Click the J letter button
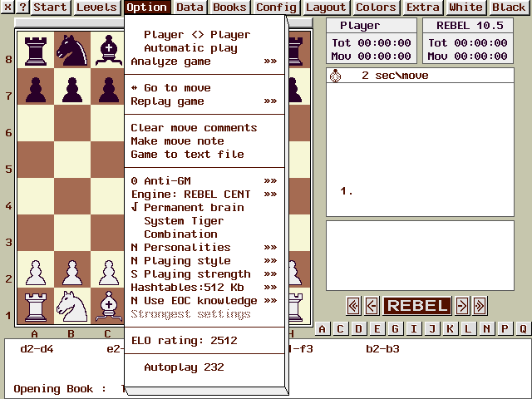 [x=432, y=329]
